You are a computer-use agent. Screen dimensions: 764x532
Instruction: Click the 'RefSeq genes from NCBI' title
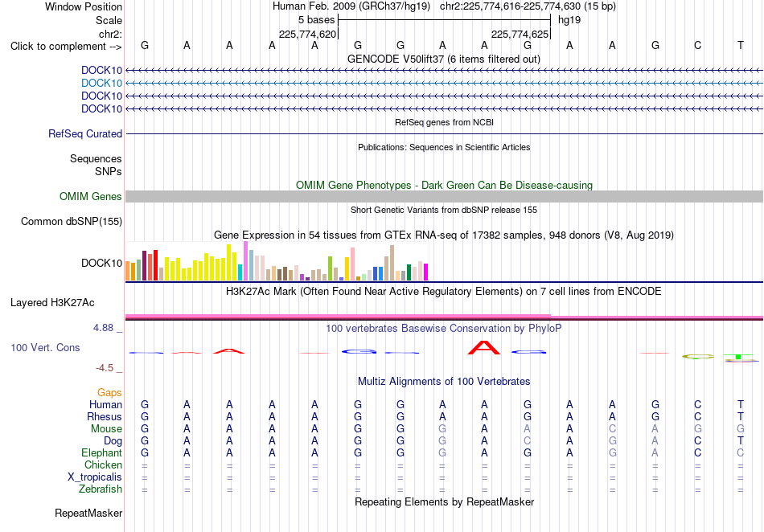445,123
